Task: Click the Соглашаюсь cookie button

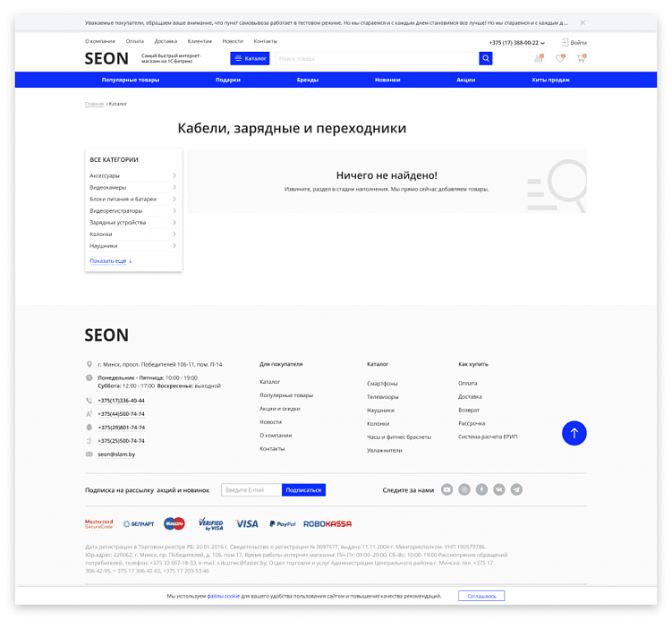Action: pyautogui.click(x=481, y=596)
